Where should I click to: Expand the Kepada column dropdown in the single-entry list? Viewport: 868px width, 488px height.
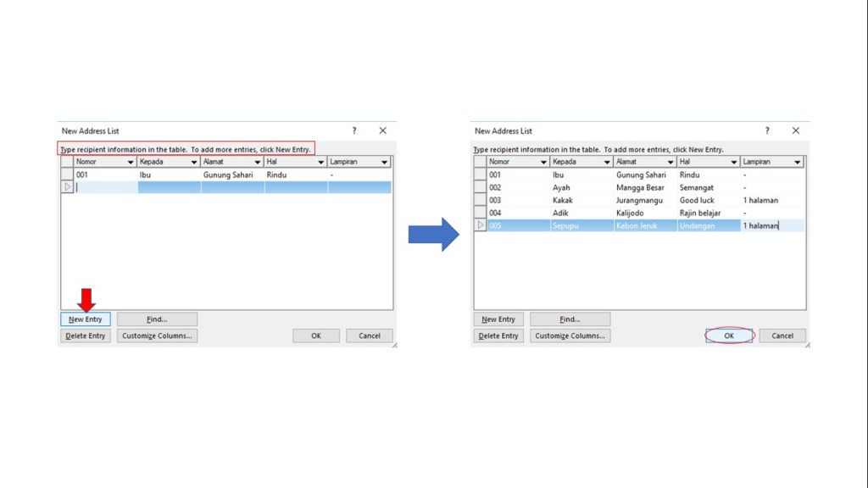point(194,162)
